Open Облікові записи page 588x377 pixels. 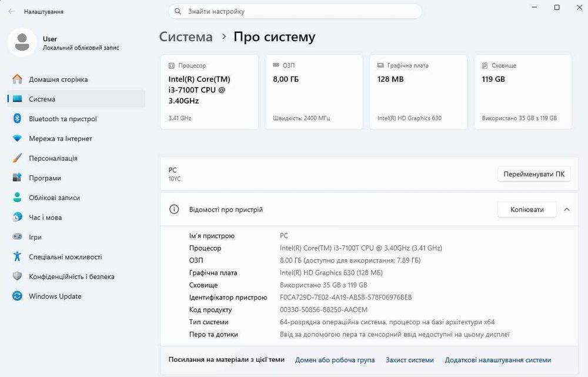[76, 197]
